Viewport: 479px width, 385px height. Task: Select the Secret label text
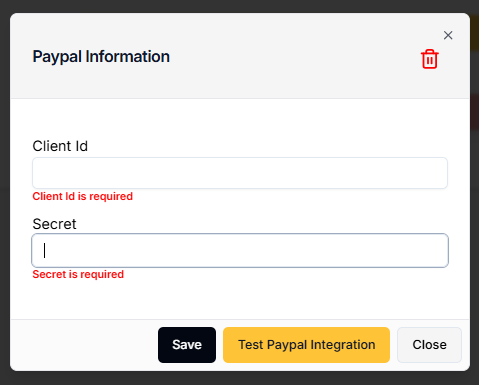[x=54, y=224]
